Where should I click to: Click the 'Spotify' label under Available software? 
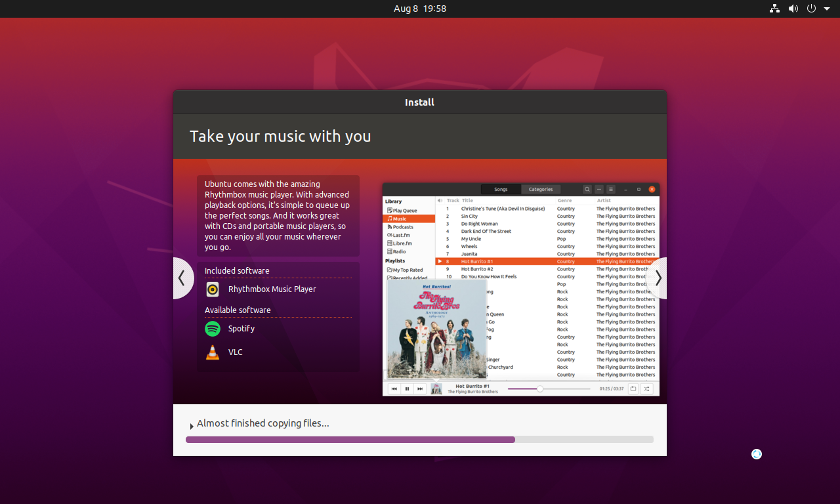(241, 329)
